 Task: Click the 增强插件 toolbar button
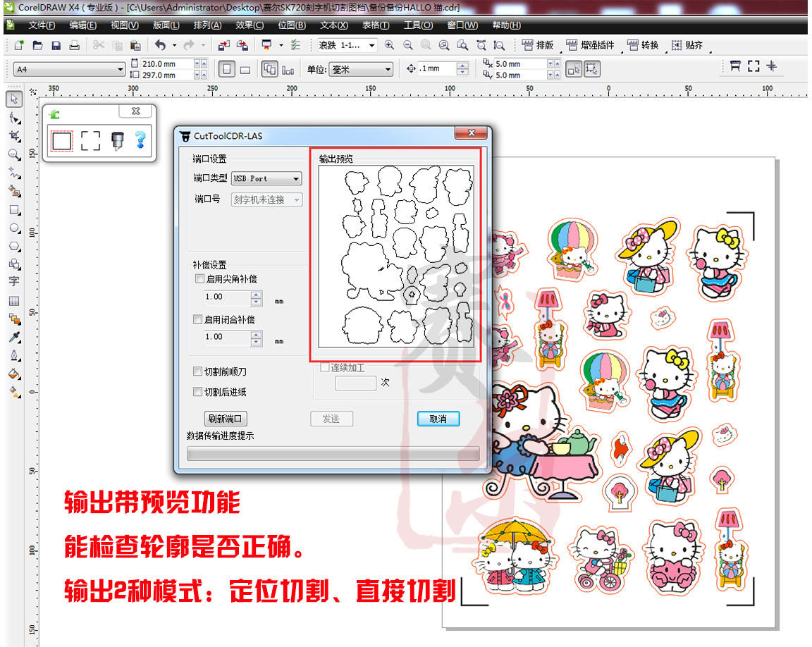point(591,46)
